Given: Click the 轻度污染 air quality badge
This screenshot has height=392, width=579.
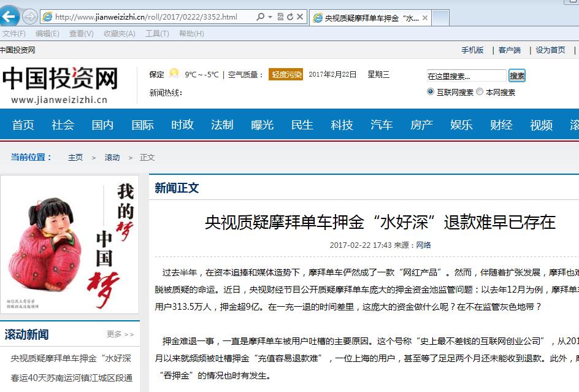Looking at the screenshot, I should 286,74.
